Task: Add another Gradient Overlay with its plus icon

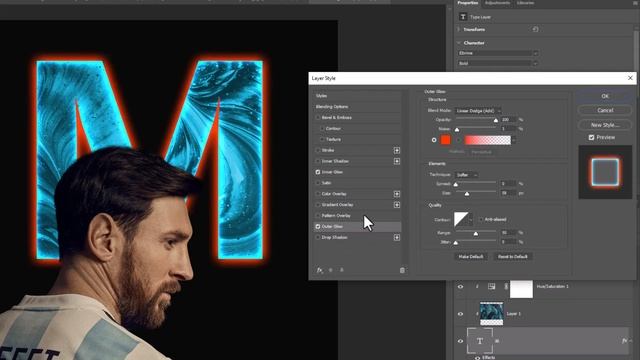Action: point(397,205)
